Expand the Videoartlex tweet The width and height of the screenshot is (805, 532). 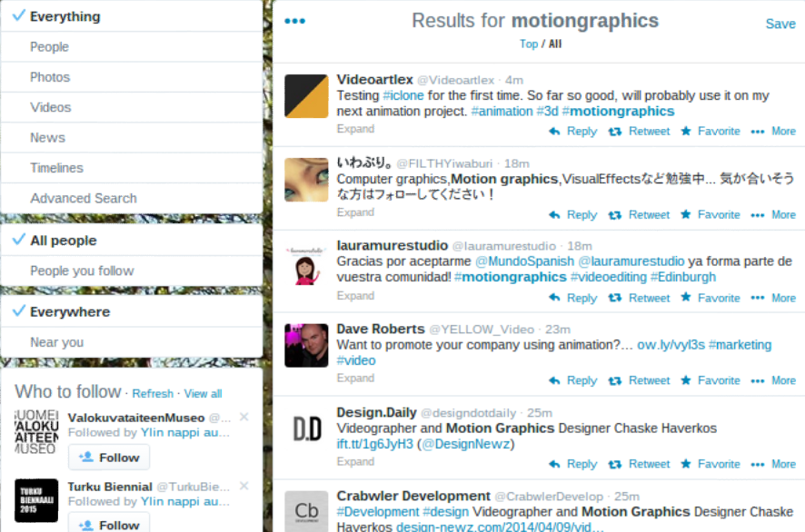click(x=355, y=129)
